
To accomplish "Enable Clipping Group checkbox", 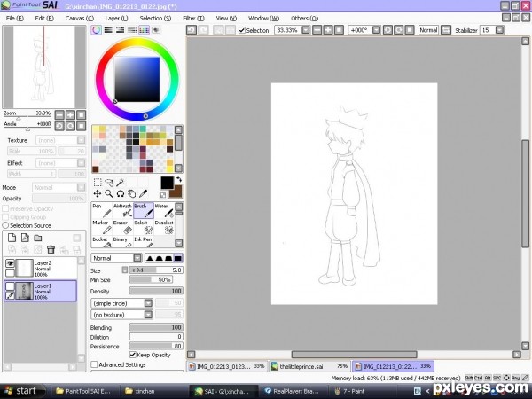I will coord(5,217).
